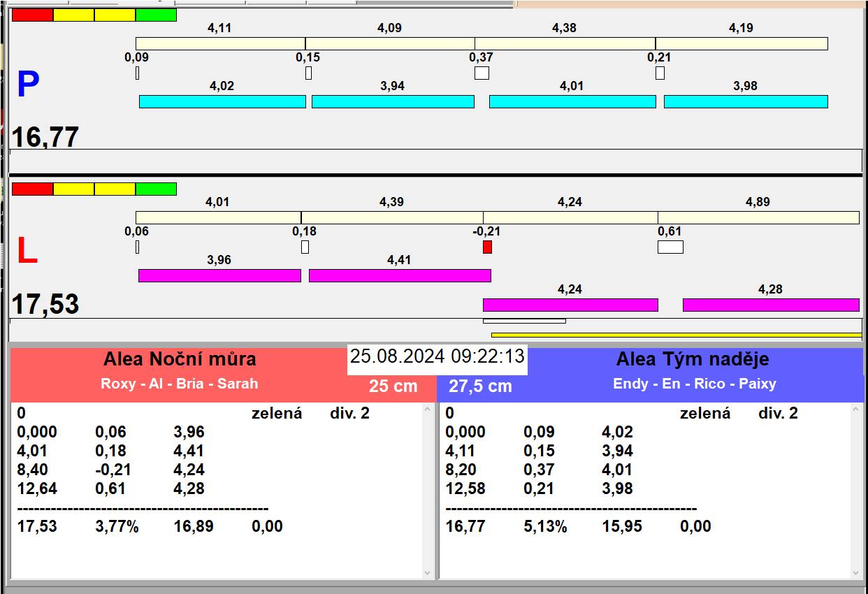The height and width of the screenshot is (594, 868).
Task: Click the long yellow bar below lane L
Action: coord(677,335)
